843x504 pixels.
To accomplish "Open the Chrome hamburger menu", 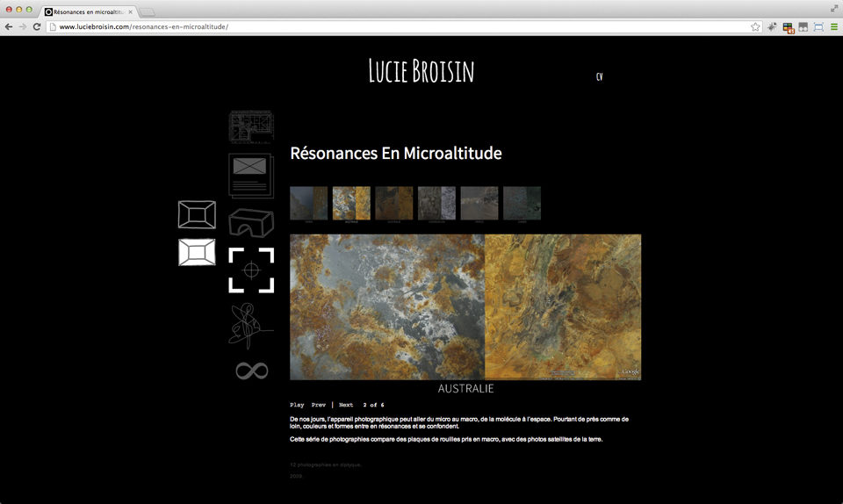I will click(x=834, y=26).
